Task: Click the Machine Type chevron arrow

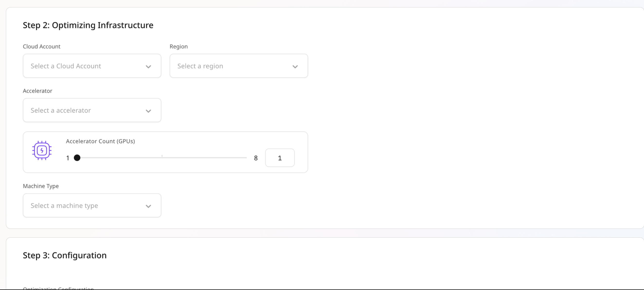Action: click(x=149, y=206)
